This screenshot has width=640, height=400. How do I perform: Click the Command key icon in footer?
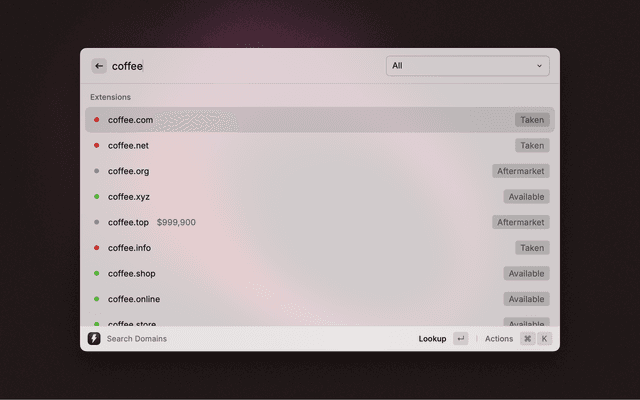tap(527, 339)
